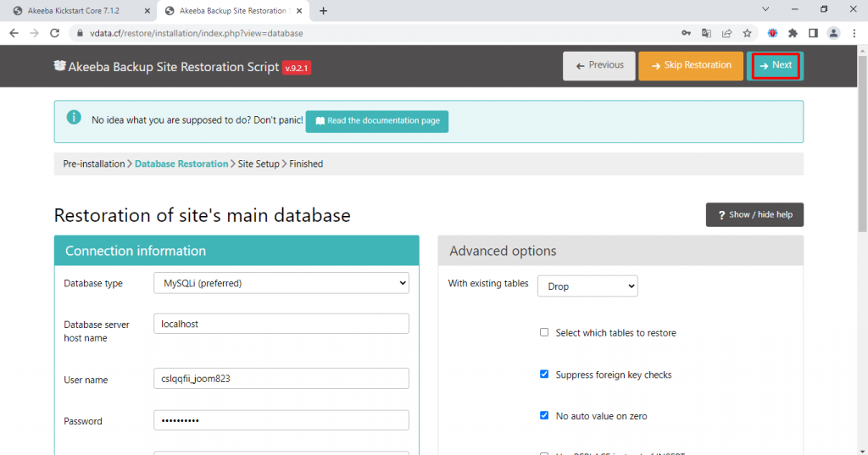Enable Select which tables to restore
Image resolution: width=868 pixels, height=455 pixels.
(544, 333)
